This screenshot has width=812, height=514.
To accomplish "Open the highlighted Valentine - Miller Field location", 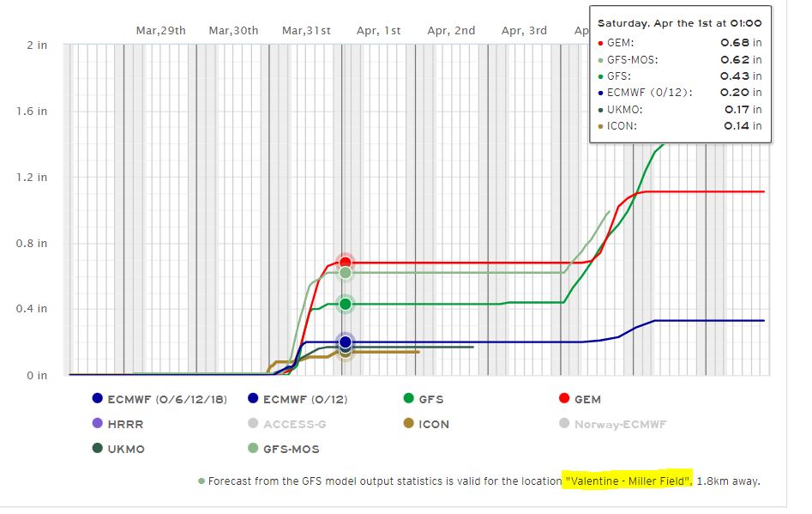I will point(628,481).
